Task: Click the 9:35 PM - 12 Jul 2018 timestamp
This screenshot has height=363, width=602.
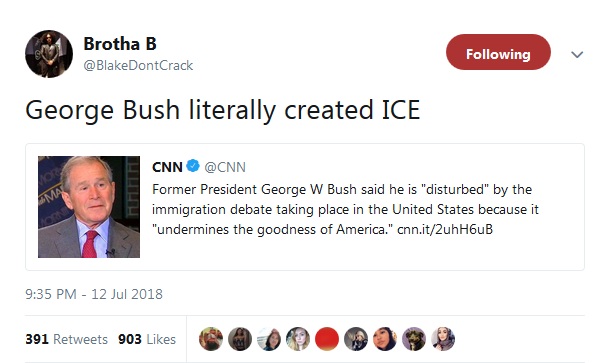Action: tap(94, 294)
